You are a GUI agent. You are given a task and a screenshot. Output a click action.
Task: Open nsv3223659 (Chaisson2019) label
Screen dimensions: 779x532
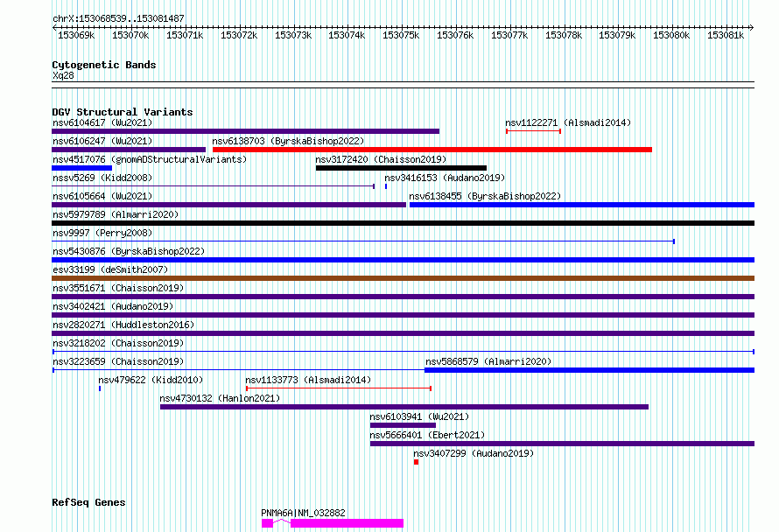(x=118, y=361)
